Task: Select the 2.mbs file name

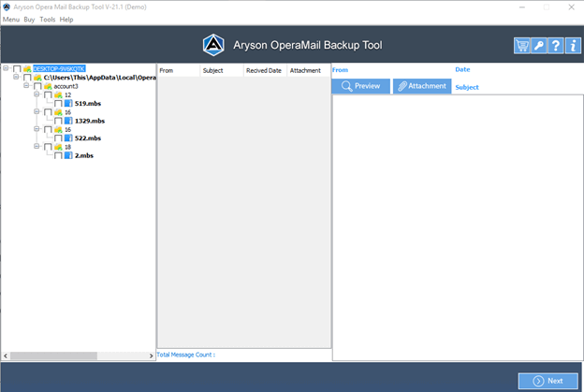Action: (84, 155)
